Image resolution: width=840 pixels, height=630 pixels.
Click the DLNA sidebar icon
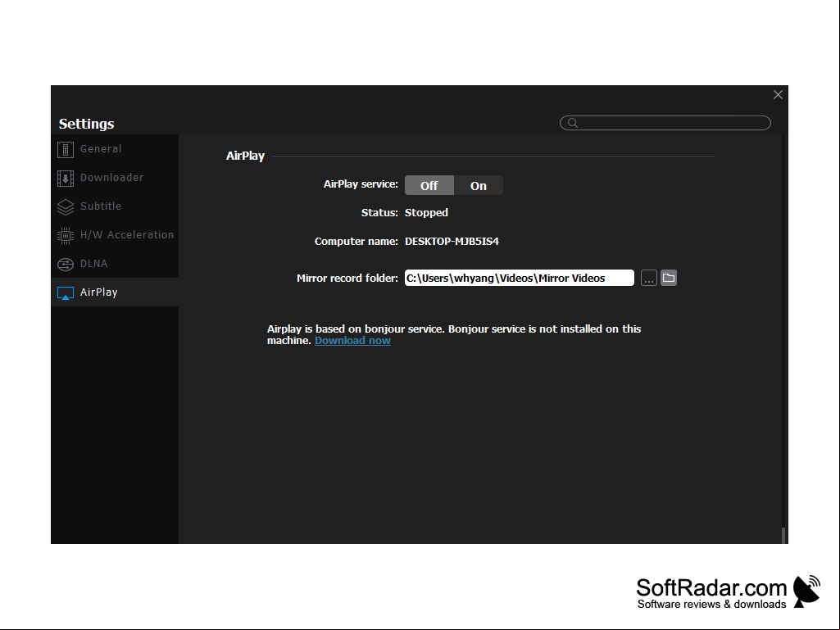point(66,264)
